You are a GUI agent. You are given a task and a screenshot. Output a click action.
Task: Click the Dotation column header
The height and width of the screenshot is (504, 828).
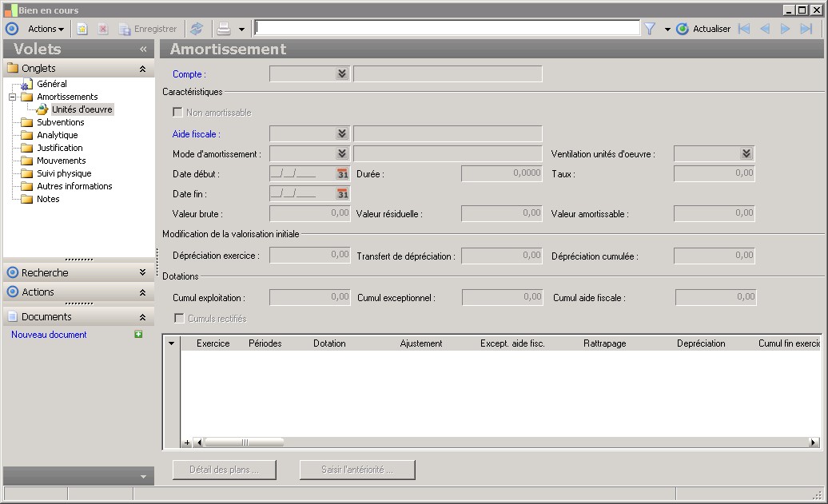pyautogui.click(x=329, y=343)
